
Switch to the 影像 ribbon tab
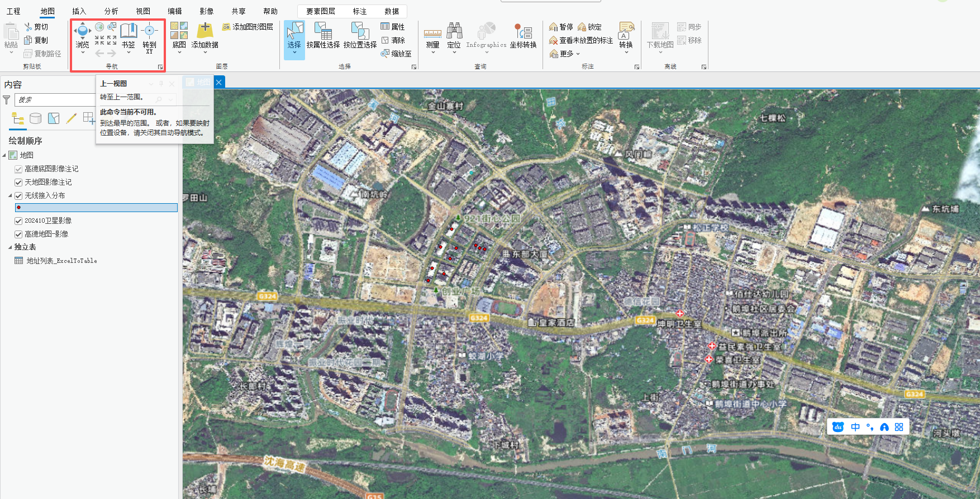207,11
